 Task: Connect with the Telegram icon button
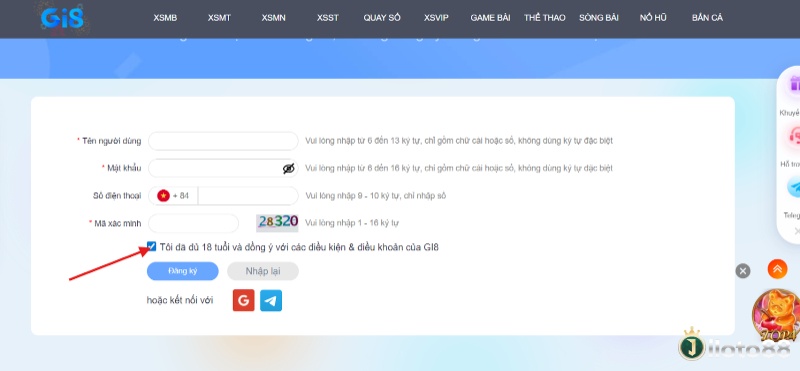click(x=271, y=301)
